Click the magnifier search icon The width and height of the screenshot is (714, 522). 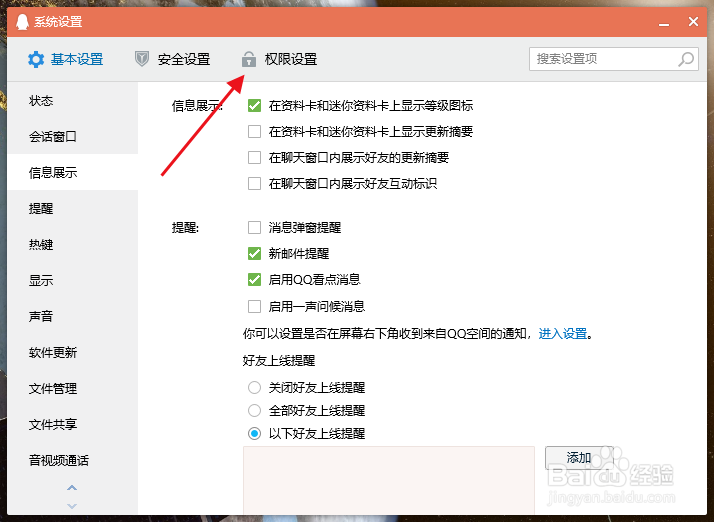coord(686,59)
